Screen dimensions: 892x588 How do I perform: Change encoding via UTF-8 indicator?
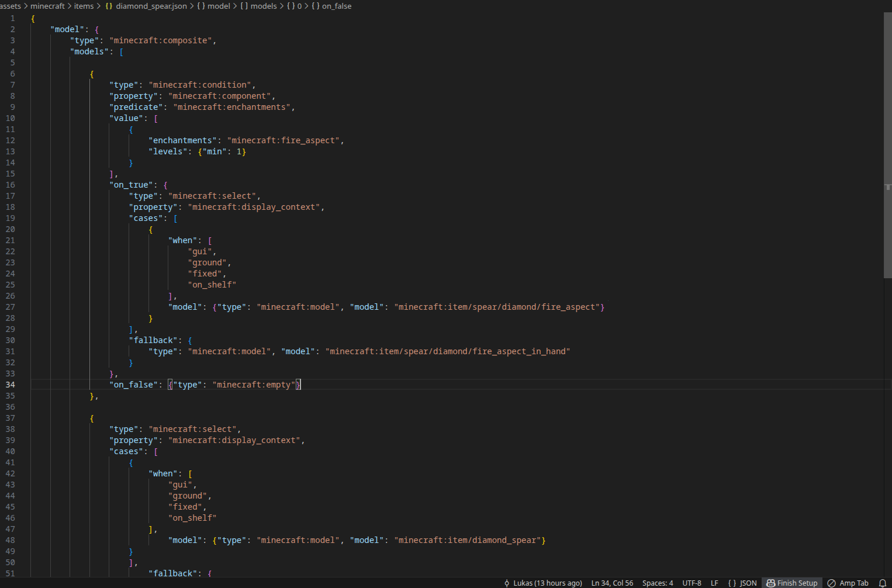pos(692,583)
